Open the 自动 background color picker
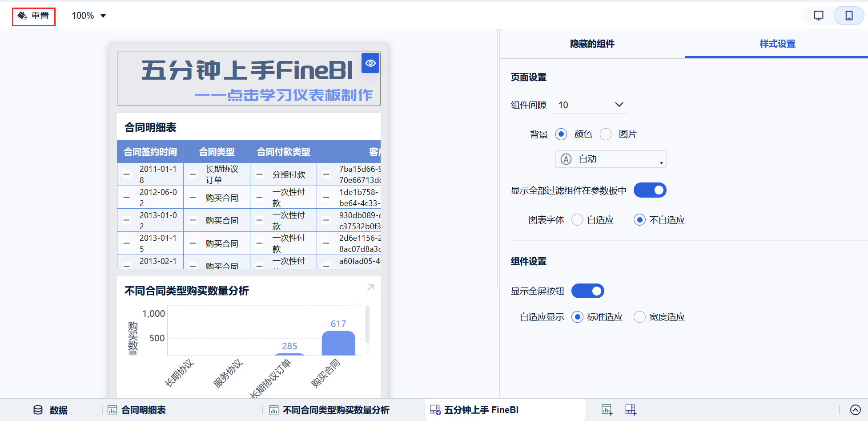 611,159
